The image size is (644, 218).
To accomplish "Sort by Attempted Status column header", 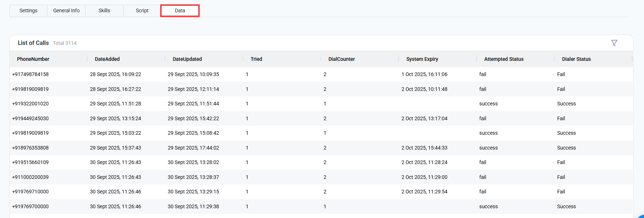I will [x=504, y=59].
